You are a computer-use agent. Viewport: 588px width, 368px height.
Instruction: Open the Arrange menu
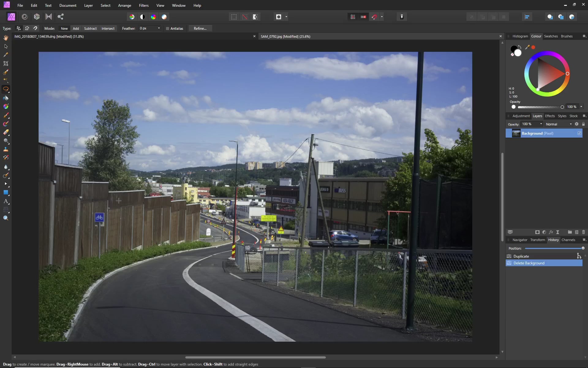pyautogui.click(x=125, y=6)
